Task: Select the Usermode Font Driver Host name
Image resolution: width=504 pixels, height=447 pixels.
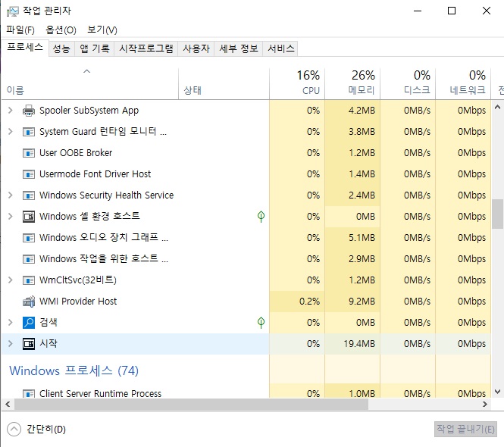Action: point(95,174)
